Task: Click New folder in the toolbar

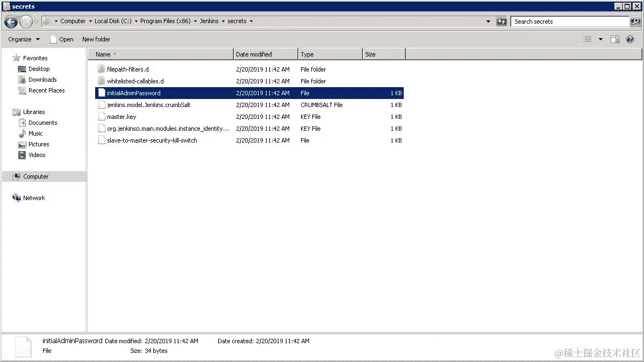Action: (x=96, y=39)
